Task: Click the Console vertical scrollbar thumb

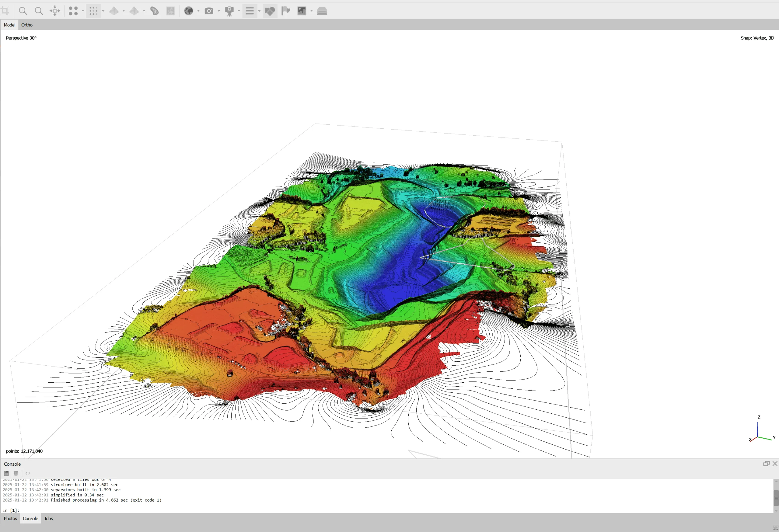Action: tap(776, 498)
